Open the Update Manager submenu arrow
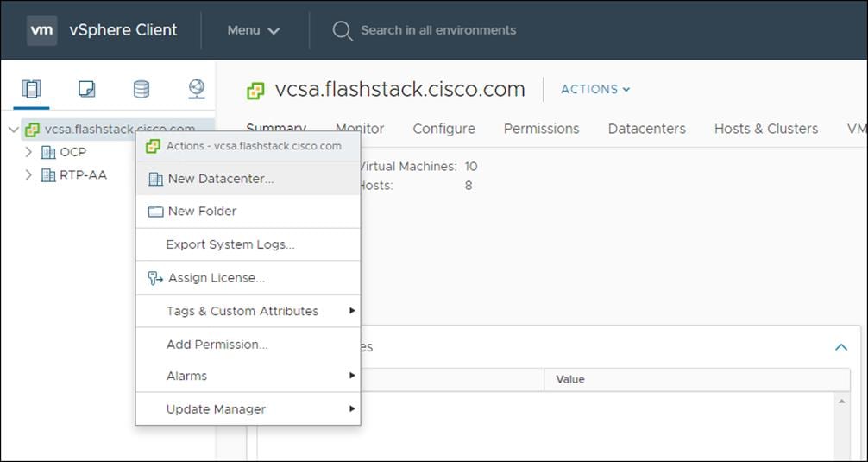The image size is (868, 462). [x=351, y=408]
